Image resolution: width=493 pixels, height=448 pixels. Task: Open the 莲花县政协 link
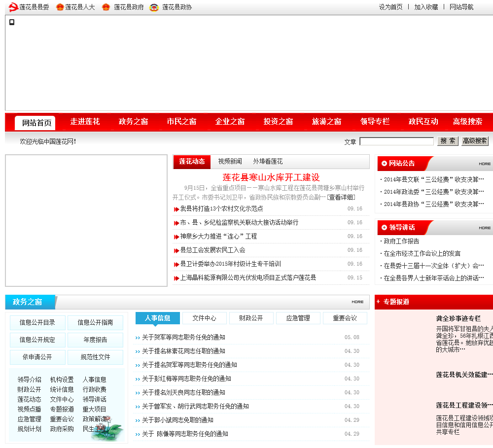click(177, 7)
